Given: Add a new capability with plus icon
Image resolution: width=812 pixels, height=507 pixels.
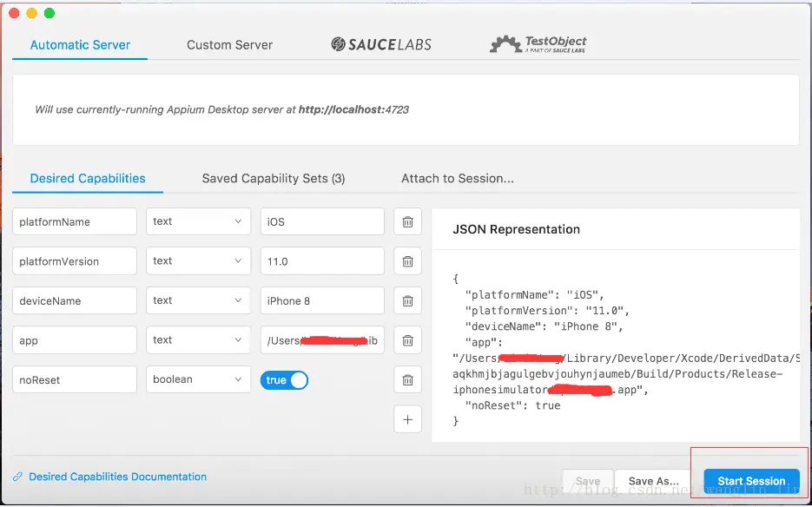Looking at the screenshot, I should [x=407, y=419].
